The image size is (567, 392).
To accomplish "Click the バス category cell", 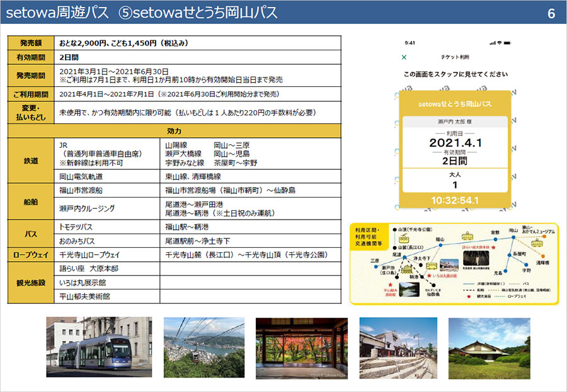I will tap(31, 234).
